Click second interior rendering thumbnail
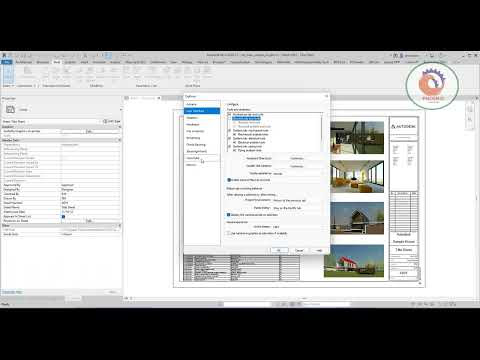Image resolution: width=480 pixels, height=360 pixels. [x=357, y=176]
